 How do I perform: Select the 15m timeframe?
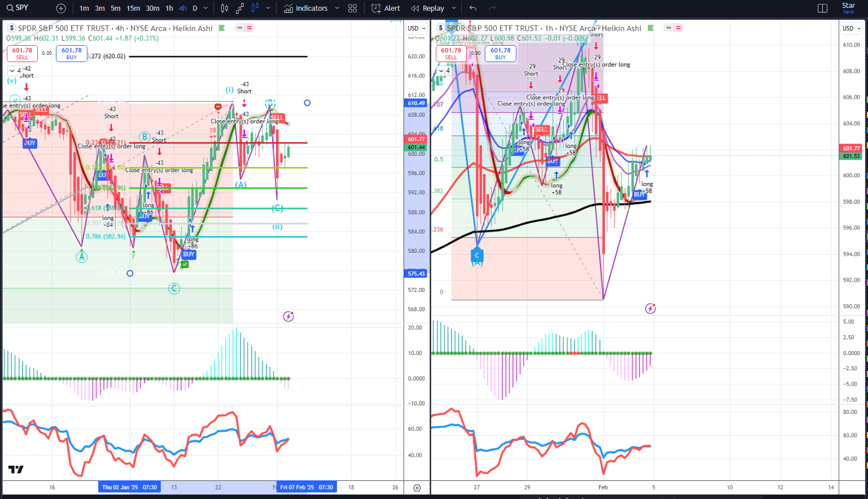133,8
